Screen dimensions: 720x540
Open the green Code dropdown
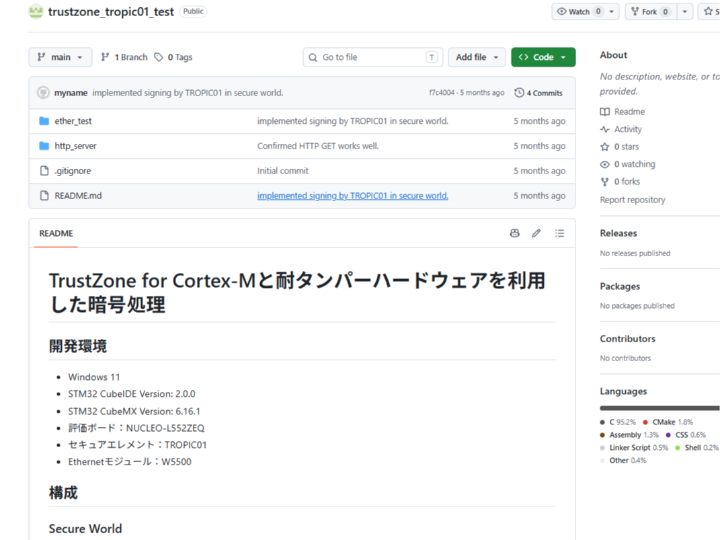point(543,57)
